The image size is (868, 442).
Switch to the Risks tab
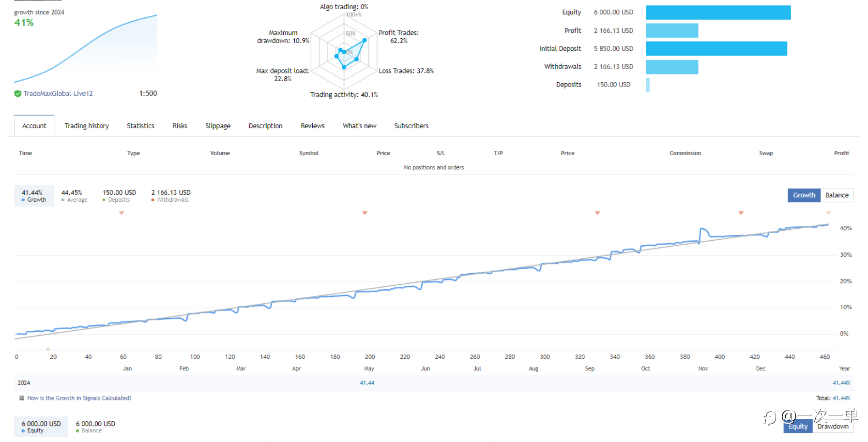point(180,126)
